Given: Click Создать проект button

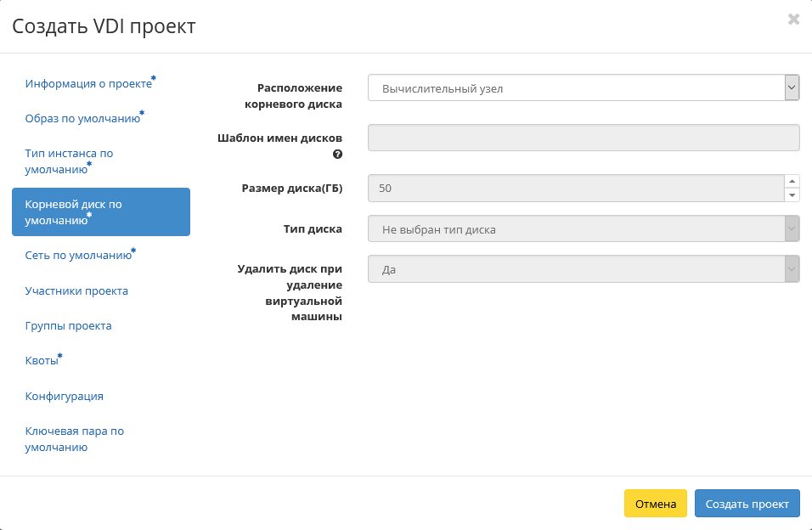Looking at the screenshot, I should (x=747, y=504).
